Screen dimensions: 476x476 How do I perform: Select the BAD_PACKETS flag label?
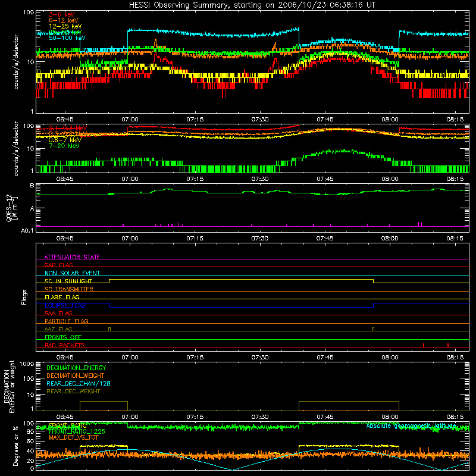point(65,345)
